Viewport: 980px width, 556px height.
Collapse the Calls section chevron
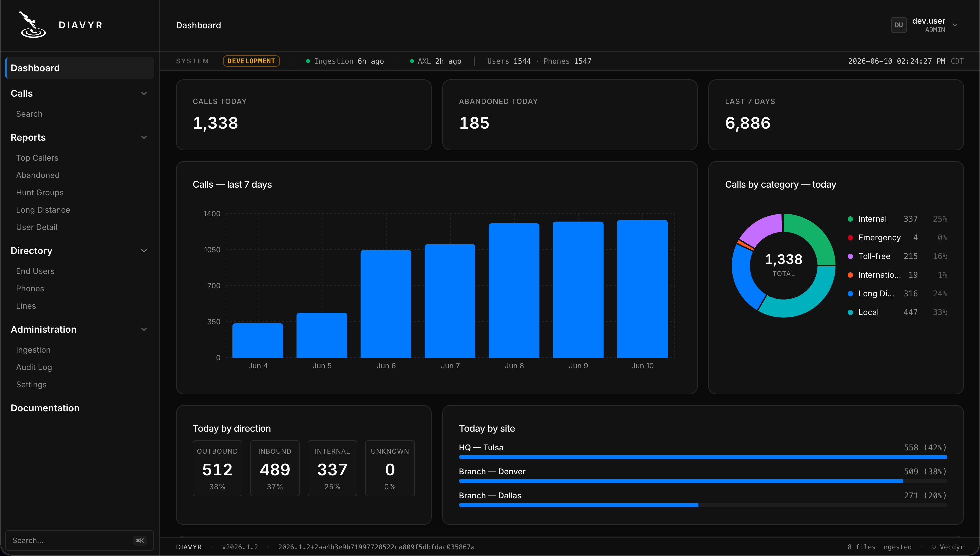(144, 94)
